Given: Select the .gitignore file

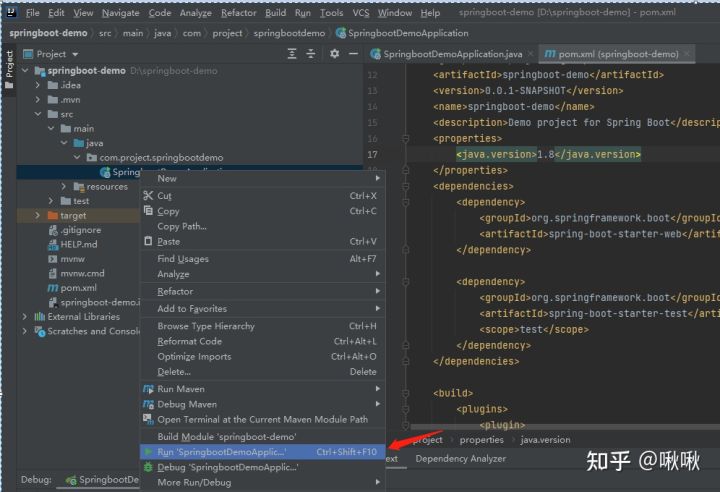Looking at the screenshot, I should tap(81, 230).
